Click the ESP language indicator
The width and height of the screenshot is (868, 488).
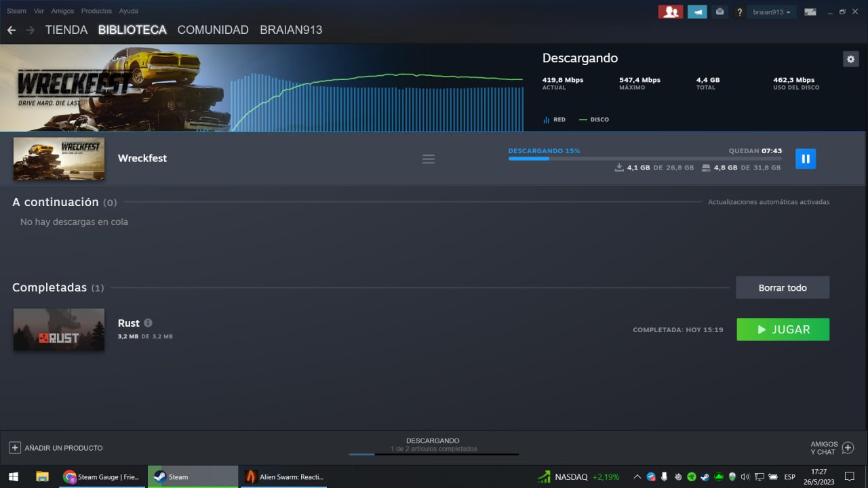(x=790, y=476)
